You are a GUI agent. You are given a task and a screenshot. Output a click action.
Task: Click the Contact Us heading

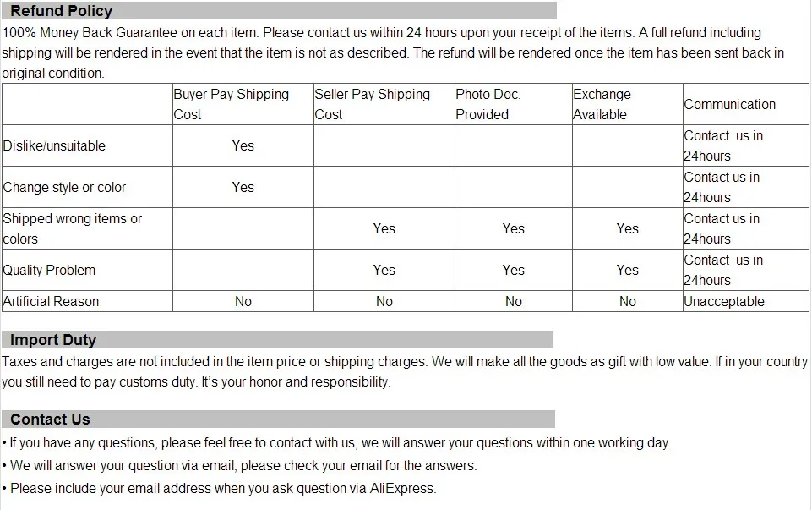click(50, 420)
